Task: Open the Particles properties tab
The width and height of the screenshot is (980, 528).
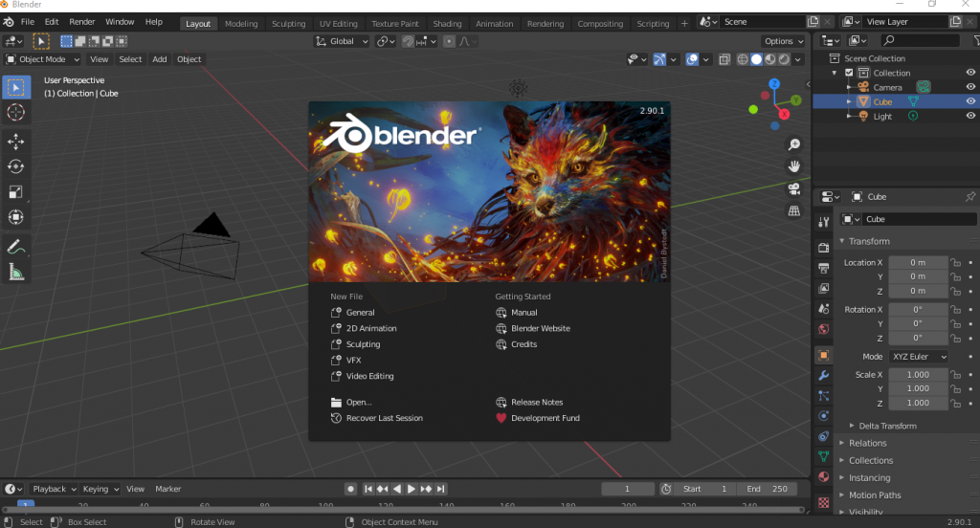Action: [x=824, y=396]
